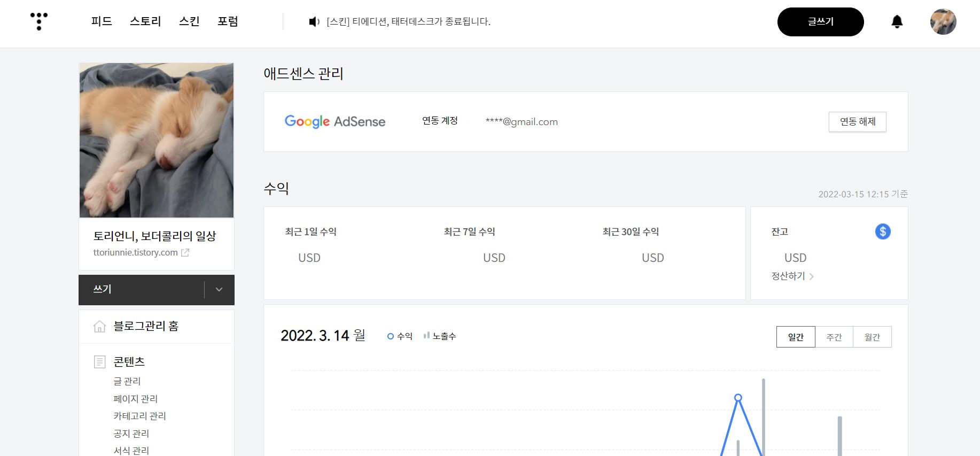Click the 글쓰기 button

pyautogui.click(x=821, y=22)
